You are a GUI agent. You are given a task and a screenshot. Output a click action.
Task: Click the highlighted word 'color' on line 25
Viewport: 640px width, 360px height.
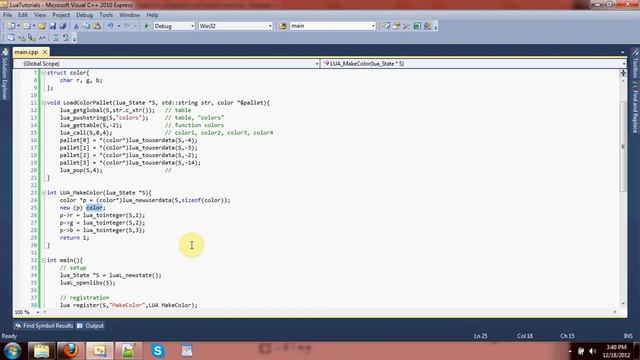(94, 208)
